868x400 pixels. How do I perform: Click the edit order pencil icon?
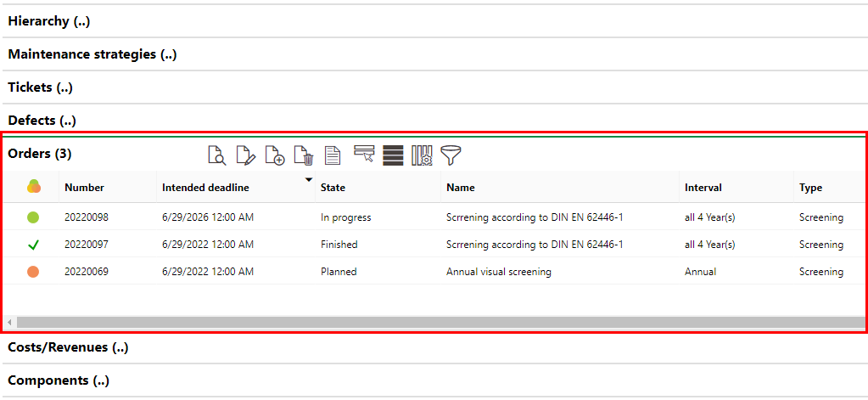click(245, 155)
